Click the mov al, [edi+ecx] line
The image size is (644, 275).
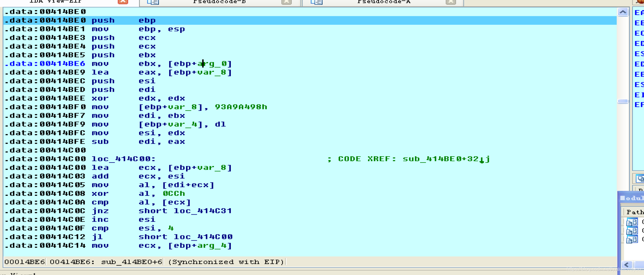pos(310,185)
